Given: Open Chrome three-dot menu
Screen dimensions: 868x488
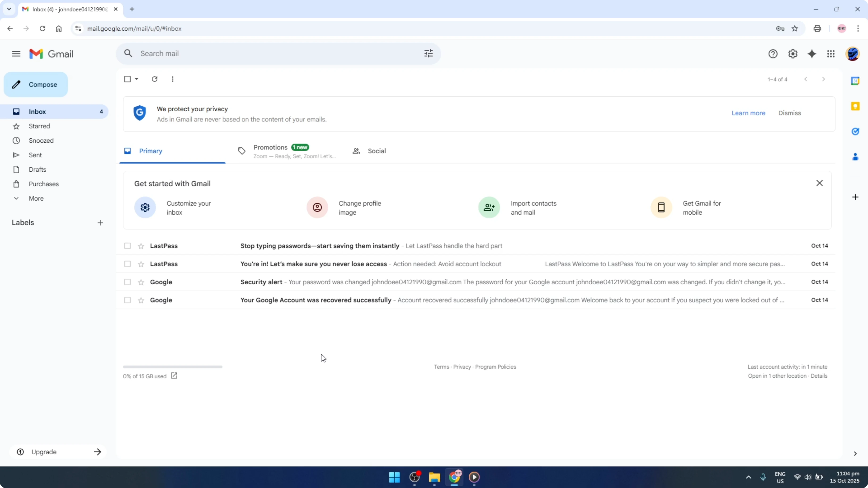Looking at the screenshot, I should [x=858, y=29].
